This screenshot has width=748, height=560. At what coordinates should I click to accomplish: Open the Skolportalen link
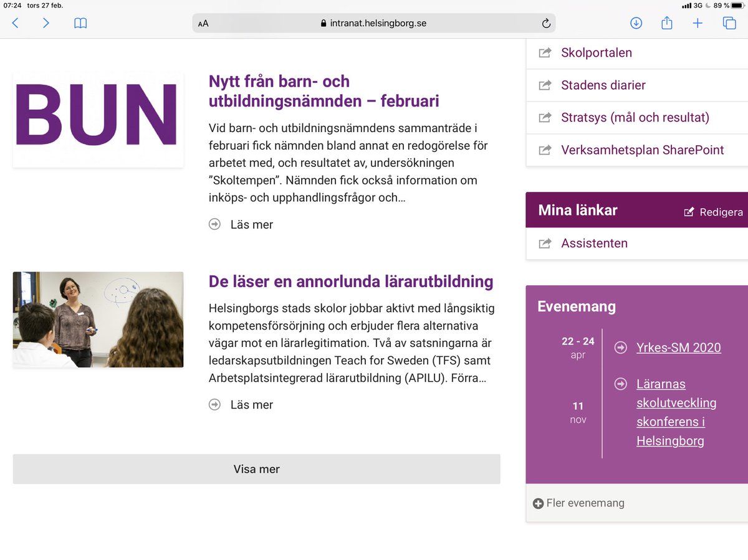coord(597,53)
